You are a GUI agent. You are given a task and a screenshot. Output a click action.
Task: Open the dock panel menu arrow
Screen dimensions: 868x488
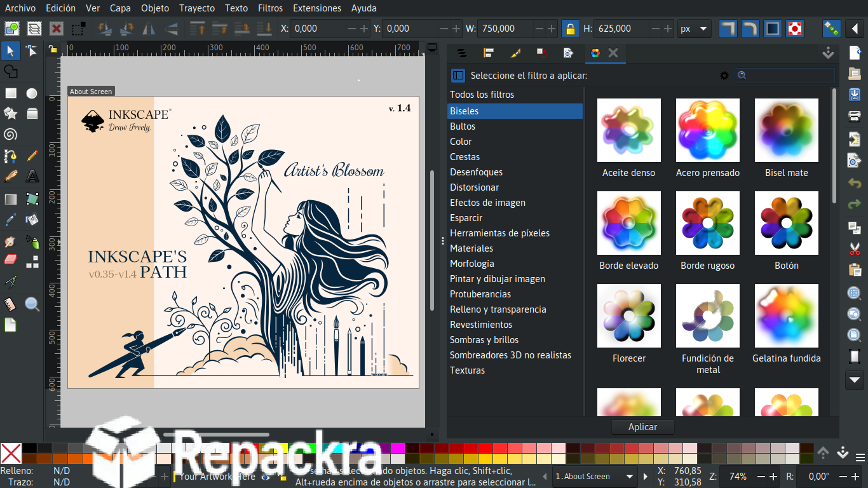tap(829, 53)
